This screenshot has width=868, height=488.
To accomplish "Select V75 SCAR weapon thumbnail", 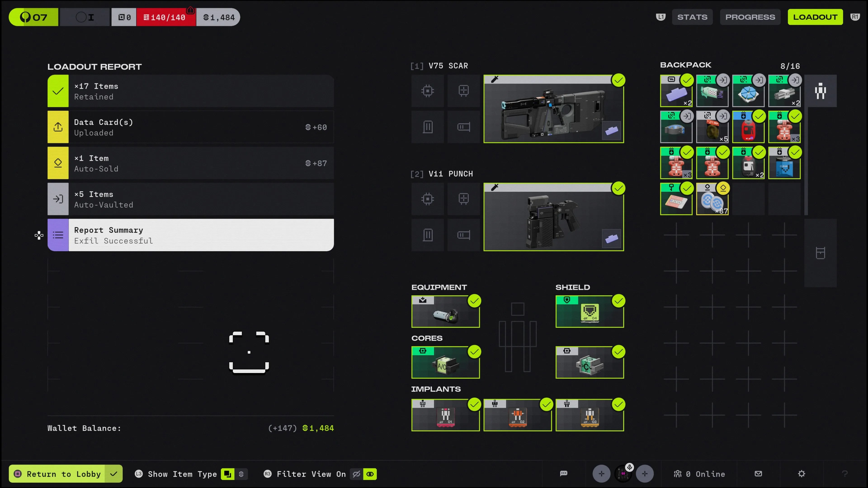I will tap(553, 109).
